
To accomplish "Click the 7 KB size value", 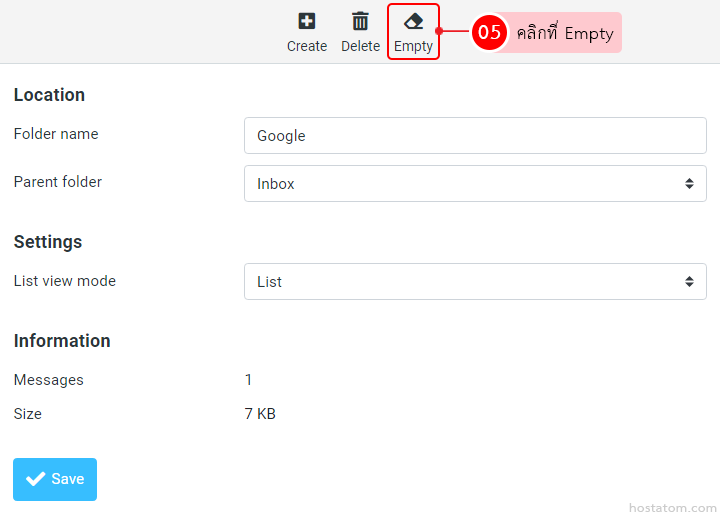I will click(260, 414).
